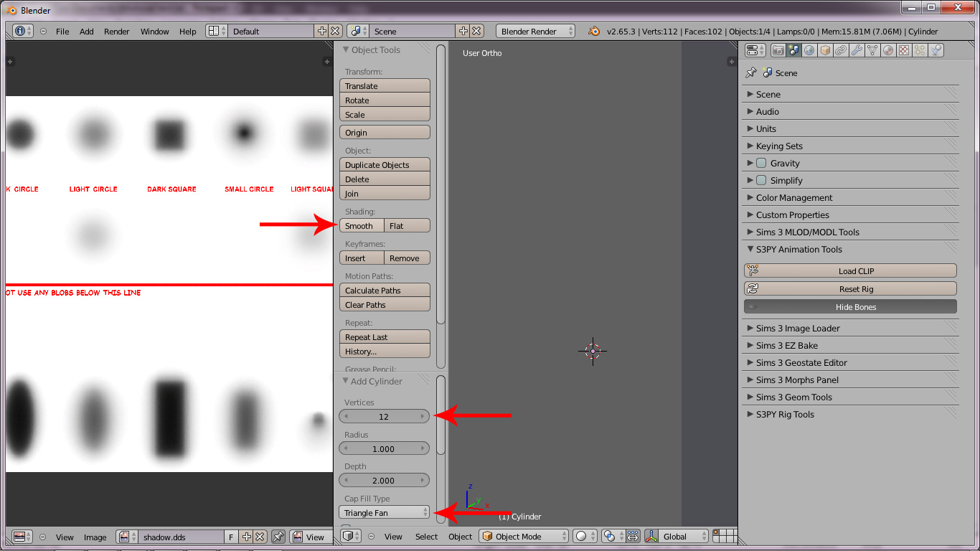
Task: Open Object Constraints chain icon tab
Action: [841, 50]
